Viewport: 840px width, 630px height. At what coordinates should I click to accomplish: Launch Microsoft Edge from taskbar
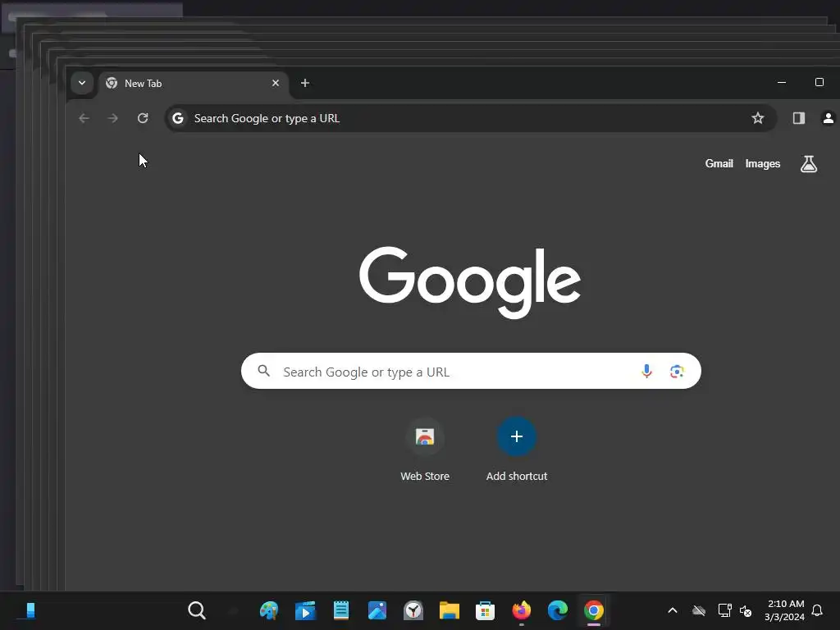pyautogui.click(x=558, y=610)
